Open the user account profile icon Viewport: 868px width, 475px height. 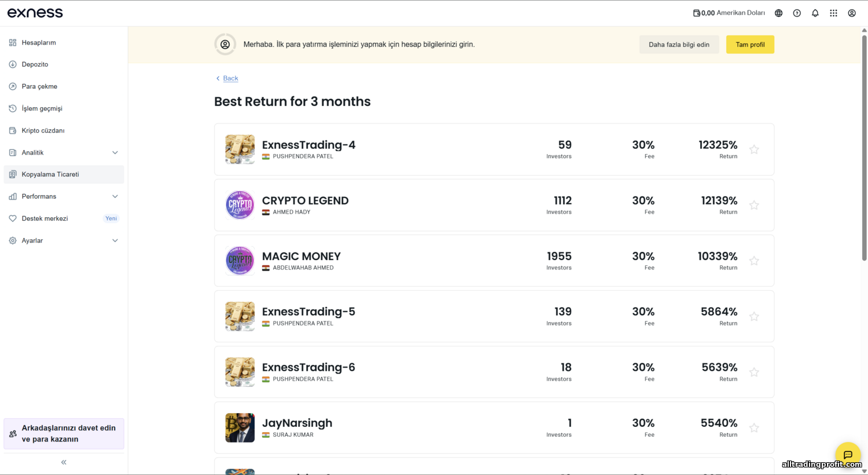tap(852, 13)
